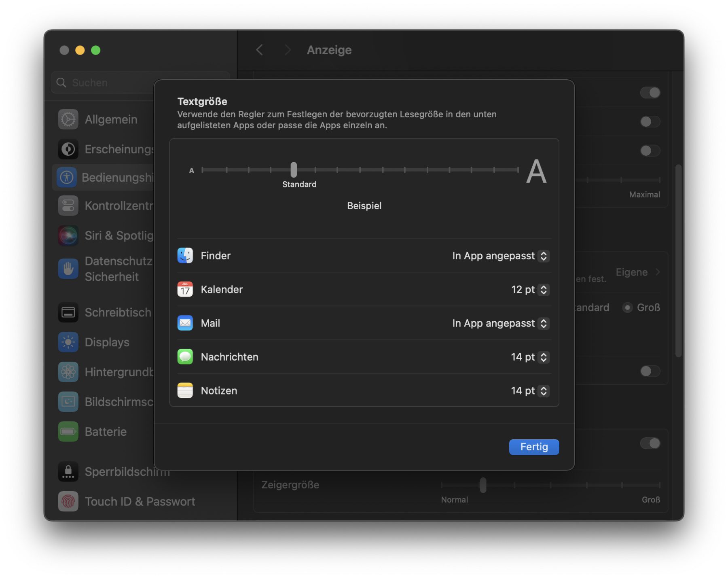This screenshot has height=579, width=728.
Task: Select Allgemein in the sidebar
Action: [111, 120]
